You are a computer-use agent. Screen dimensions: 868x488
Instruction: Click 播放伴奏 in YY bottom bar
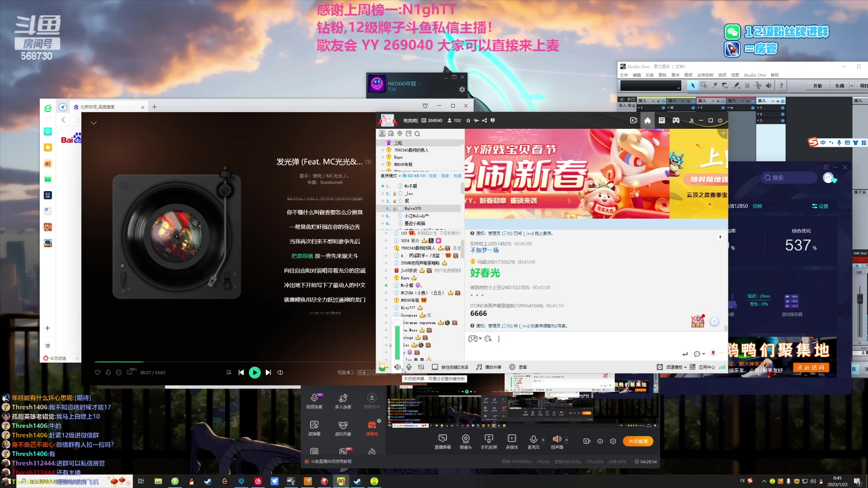click(489, 367)
